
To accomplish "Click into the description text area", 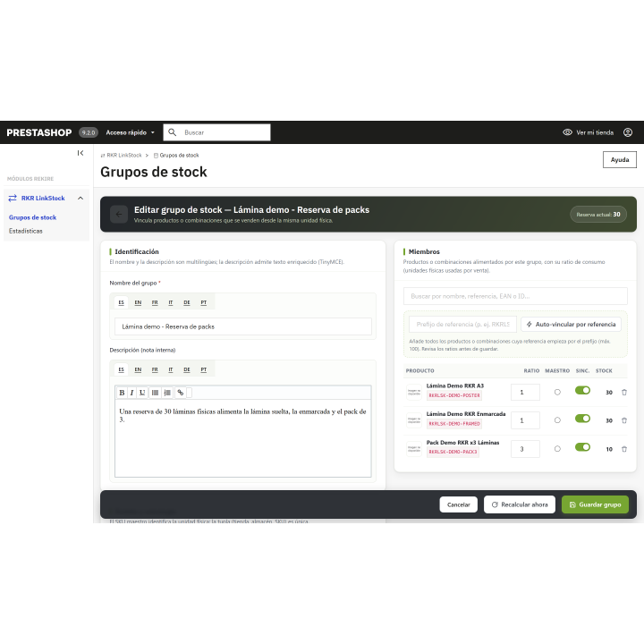I will [243, 437].
